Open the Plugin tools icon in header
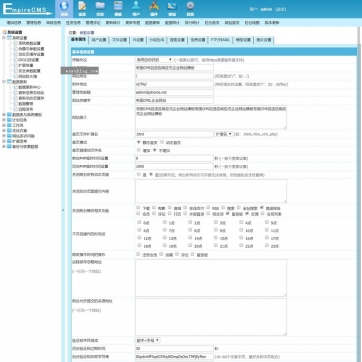Screen dimensions: 362x362 click(x=154, y=6)
